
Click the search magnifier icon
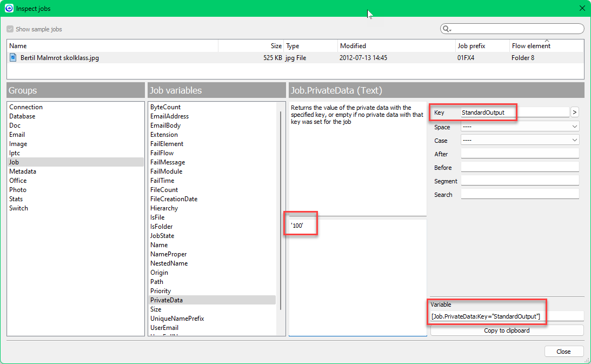pyautogui.click(x=447, y=29)
